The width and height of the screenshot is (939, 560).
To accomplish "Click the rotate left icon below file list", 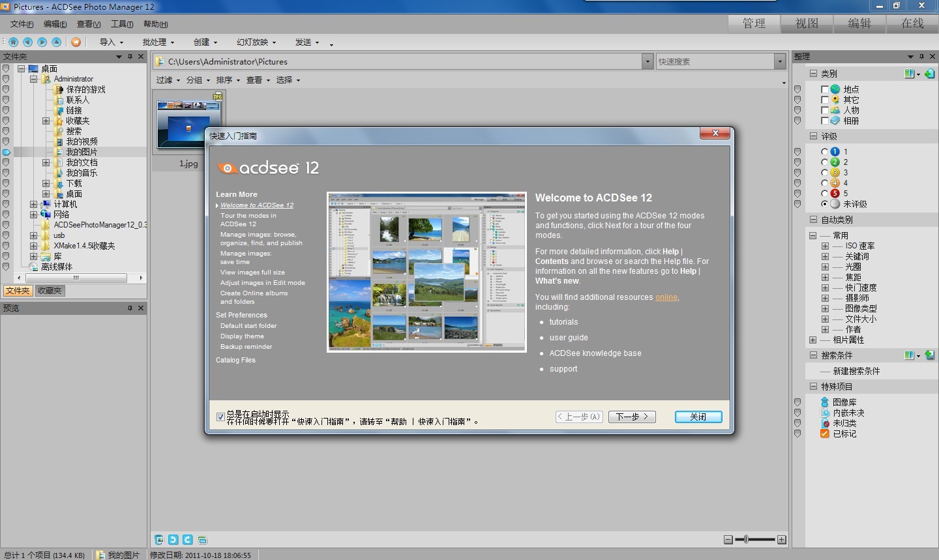I will [173, 539].
